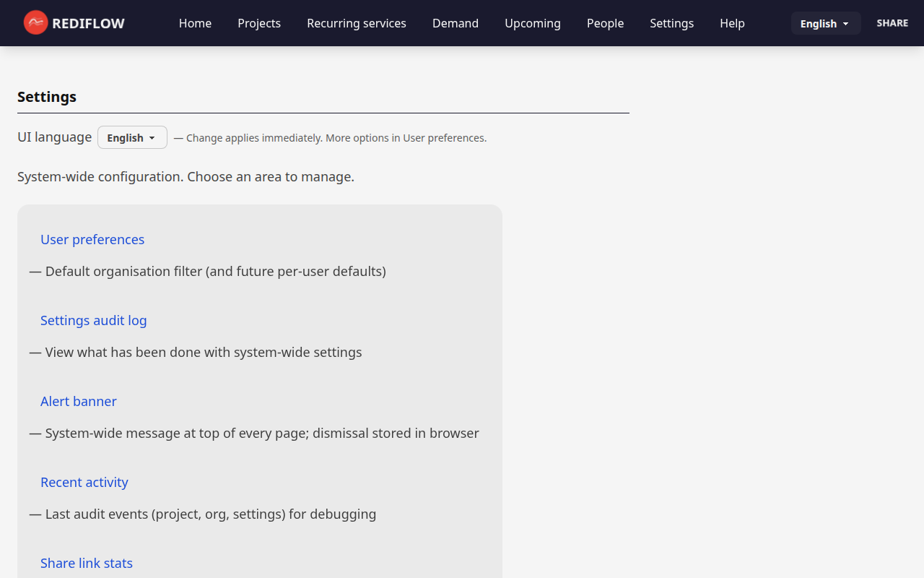Open the Projects page from the navbar
This screenshot has width=924, height=578.
pos(259,23)
